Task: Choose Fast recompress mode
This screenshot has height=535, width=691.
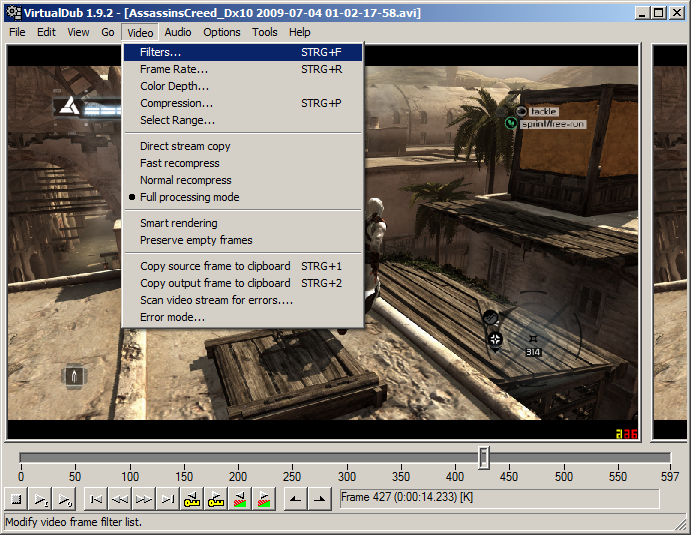Action: (180, 163)
